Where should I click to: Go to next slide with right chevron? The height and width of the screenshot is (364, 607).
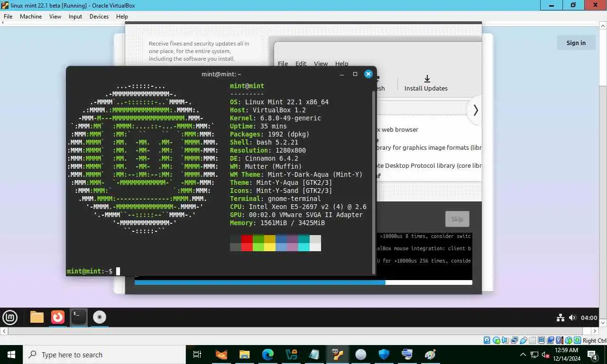click(475, 110)
